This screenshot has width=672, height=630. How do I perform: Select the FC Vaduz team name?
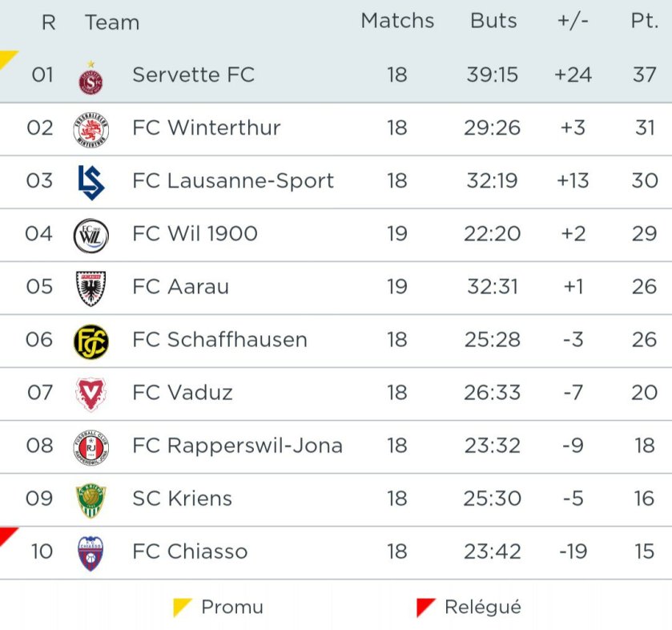click(x=183, y=393)
